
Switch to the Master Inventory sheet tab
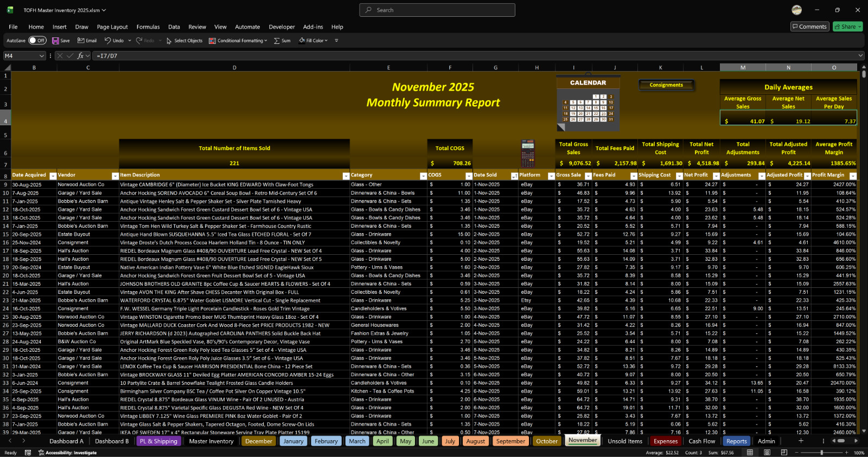(211, 441)
